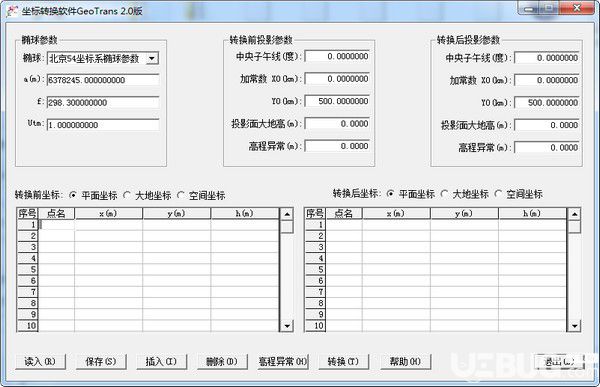Edit 加常数 X0 field in 转换前投影参数
Viewport: 600px width, 387px height.
tap(337, 79)
